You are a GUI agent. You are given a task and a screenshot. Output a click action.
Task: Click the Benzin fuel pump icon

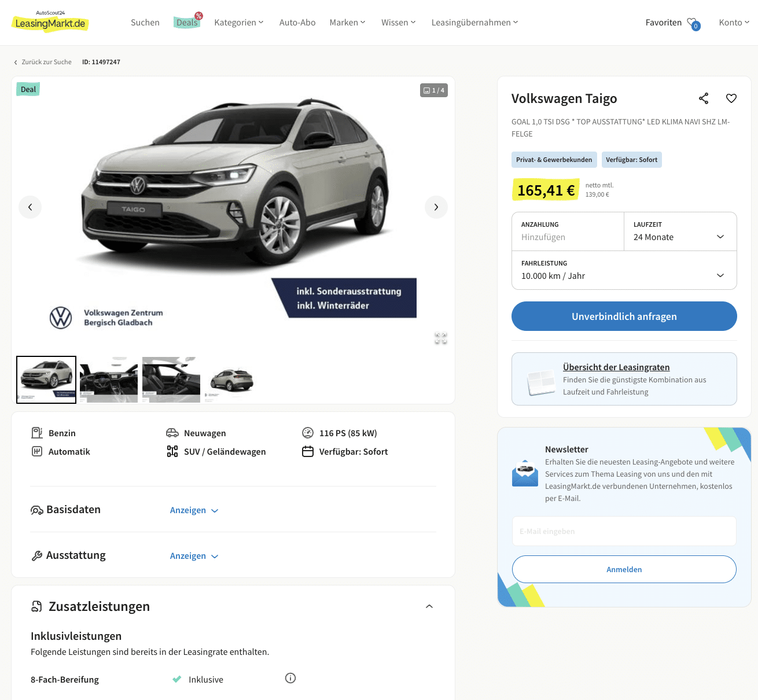click(x=37, y=433)
